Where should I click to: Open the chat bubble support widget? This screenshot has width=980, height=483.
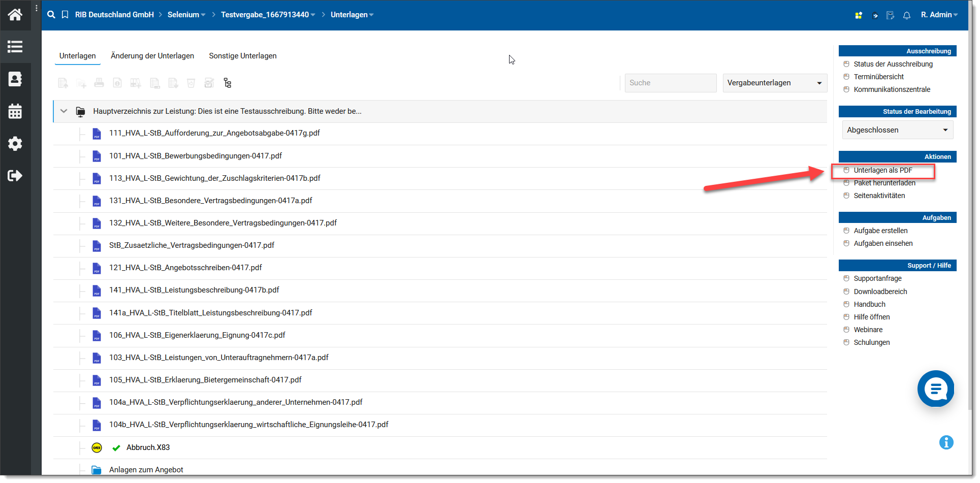coord(936,389)
